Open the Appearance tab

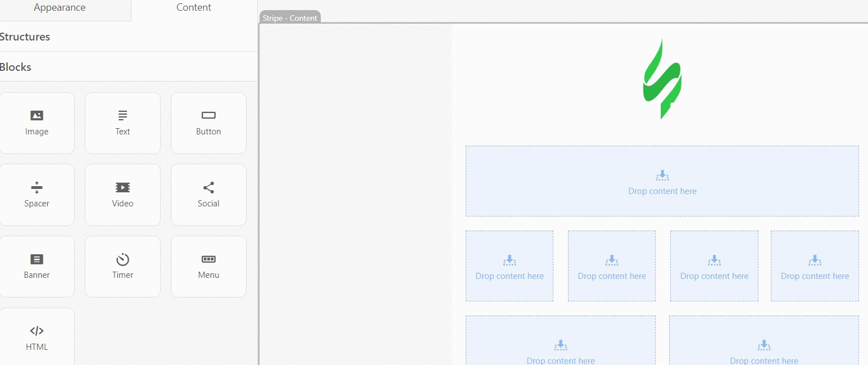point(60,8)
